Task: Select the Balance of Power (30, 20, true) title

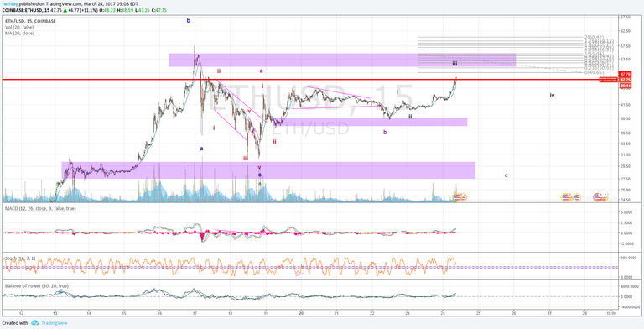Action: (37, 285)
